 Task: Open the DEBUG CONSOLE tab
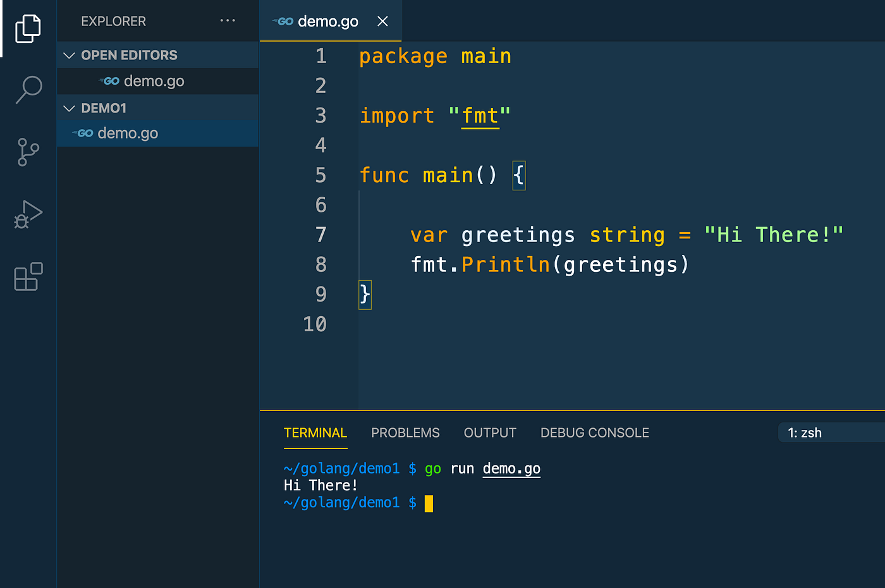point(594,433)
